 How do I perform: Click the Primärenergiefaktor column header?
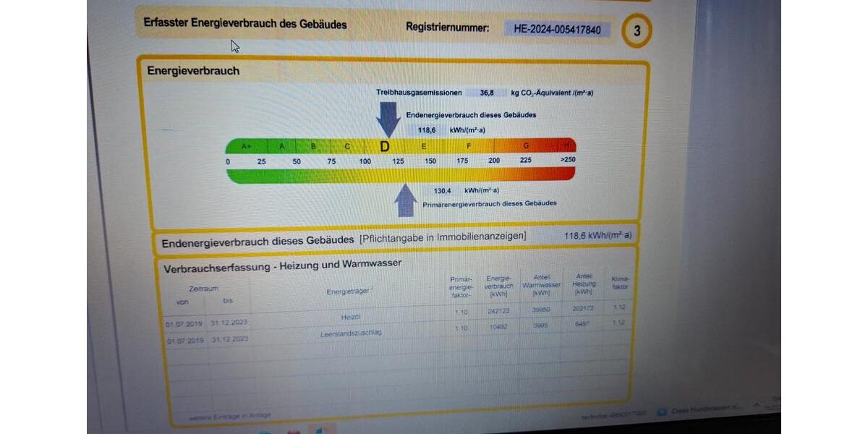pyautogui.click(x=461, y=287)
